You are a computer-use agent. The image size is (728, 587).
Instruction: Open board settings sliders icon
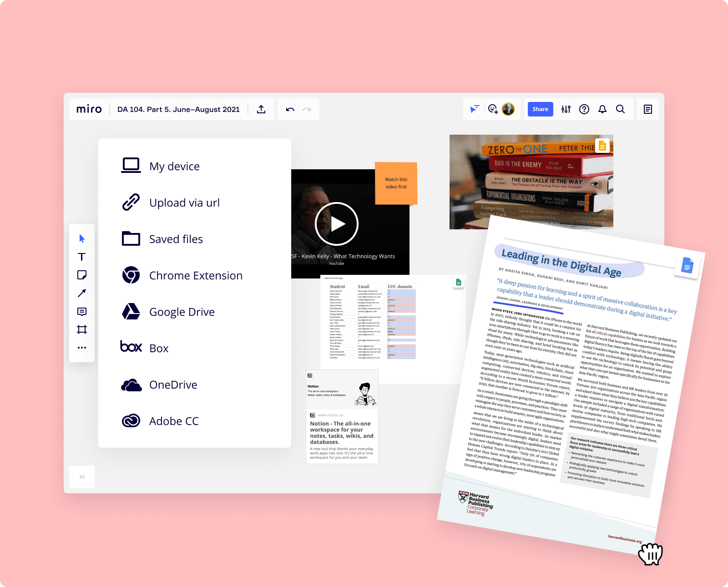[x=566, y=109]
